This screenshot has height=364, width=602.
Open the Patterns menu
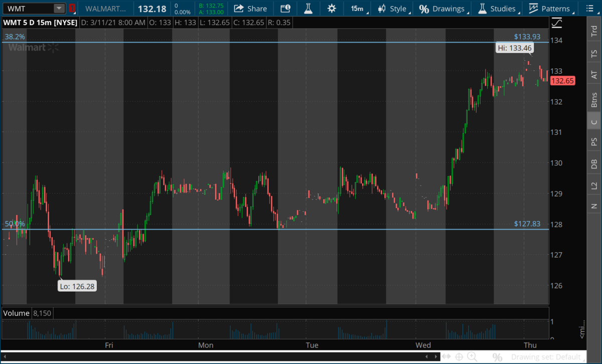[550, 9]
